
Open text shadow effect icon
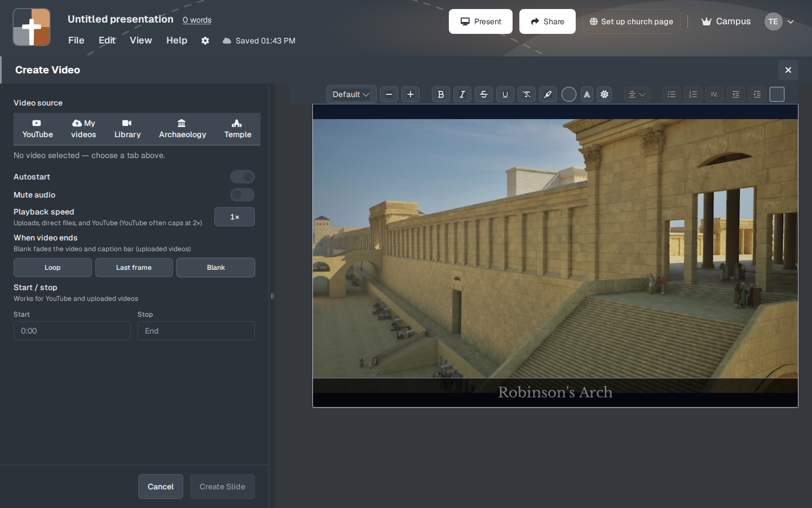tap(587, 94)
